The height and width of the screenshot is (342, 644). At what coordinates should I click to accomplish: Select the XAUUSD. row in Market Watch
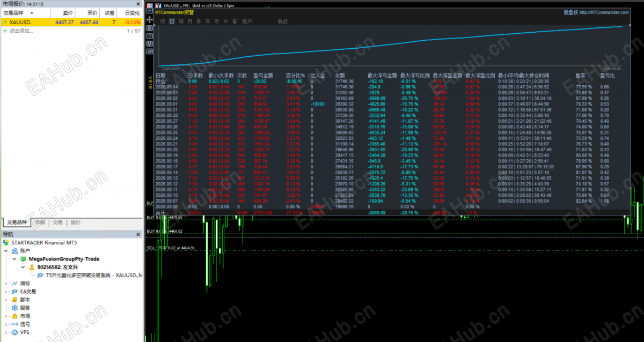point(71,23)
